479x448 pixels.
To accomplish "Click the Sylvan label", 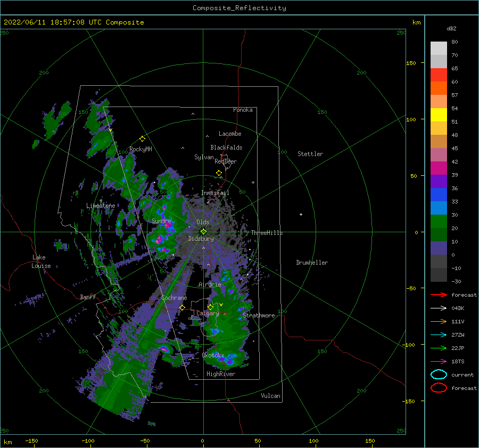I will (x=204, y=157).
